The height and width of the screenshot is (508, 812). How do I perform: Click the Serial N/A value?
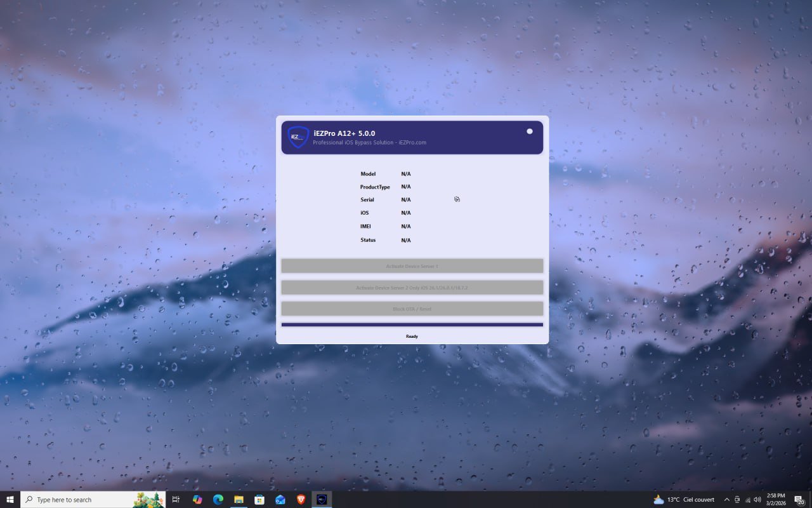406,200
